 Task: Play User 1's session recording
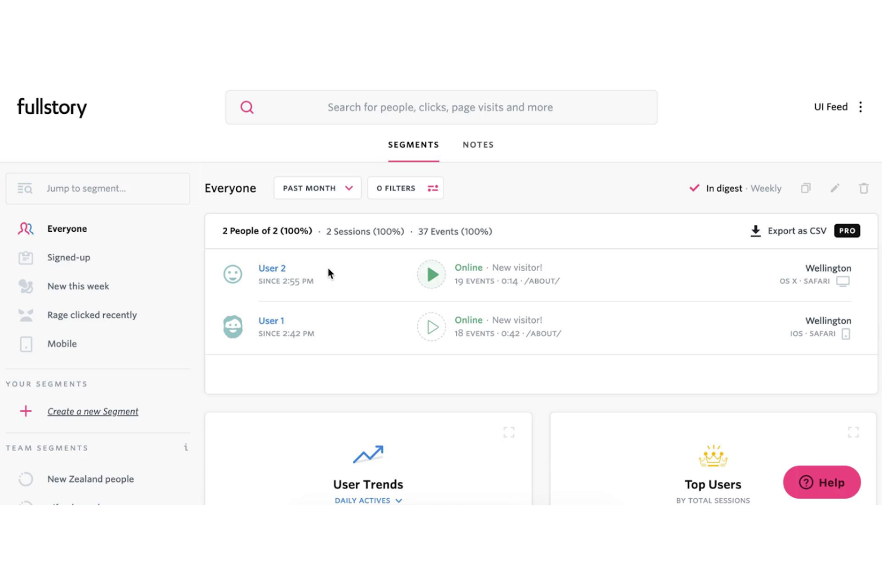431,327
